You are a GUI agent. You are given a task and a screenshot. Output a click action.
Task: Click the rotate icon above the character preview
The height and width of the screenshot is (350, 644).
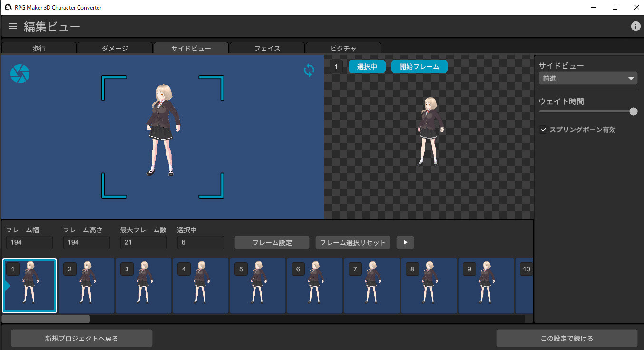309,70
